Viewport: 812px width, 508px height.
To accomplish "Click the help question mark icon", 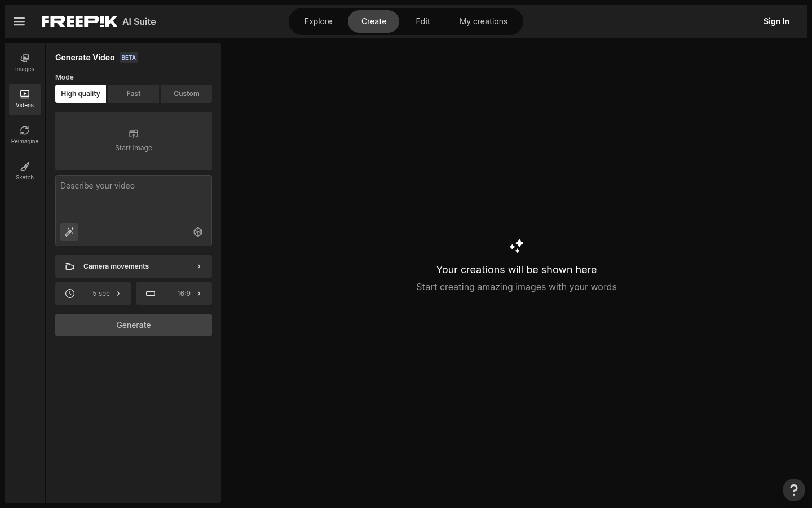I will tap(794, 490).
